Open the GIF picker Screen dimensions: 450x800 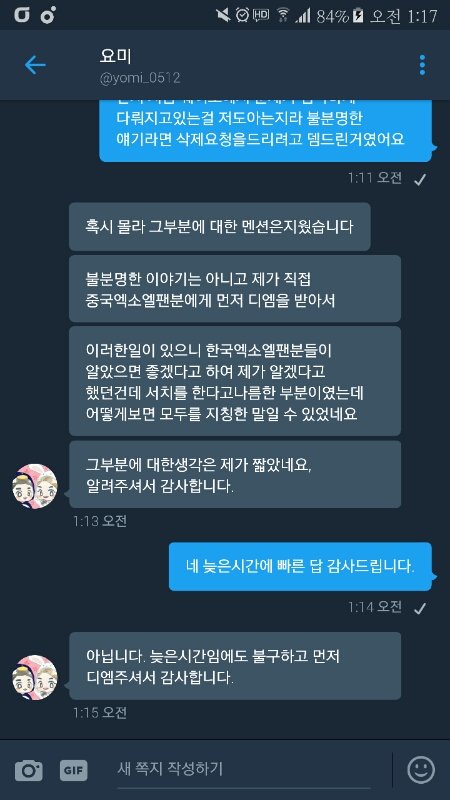tap(73, 770)
